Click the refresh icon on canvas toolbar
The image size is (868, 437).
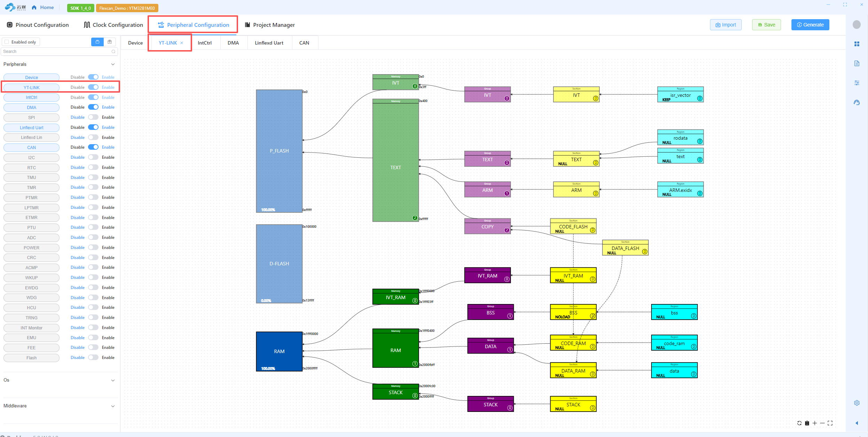point(799,423)
